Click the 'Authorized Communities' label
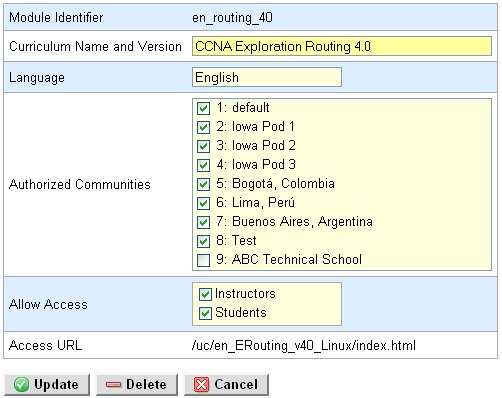 pyautogui.click(x=80, y=184)
